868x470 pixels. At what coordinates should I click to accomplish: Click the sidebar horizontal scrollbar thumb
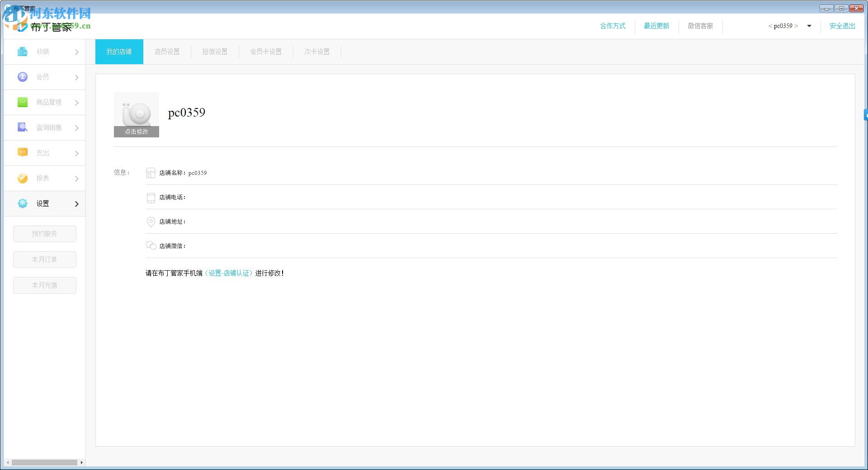click(x=44, y=462)
